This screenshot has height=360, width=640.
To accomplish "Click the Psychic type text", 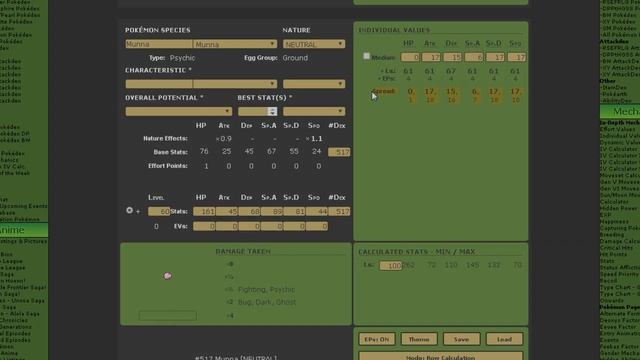I will (x=182, y=58).
